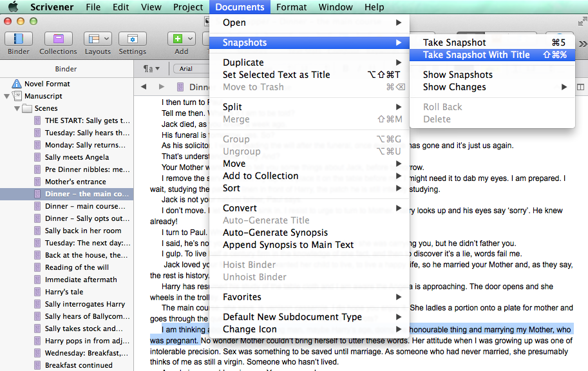Viewport: 588px width, 371px height.
Task: Expand the Change Icon submenu
Action: pyautogui.click(x=309, y=329)
